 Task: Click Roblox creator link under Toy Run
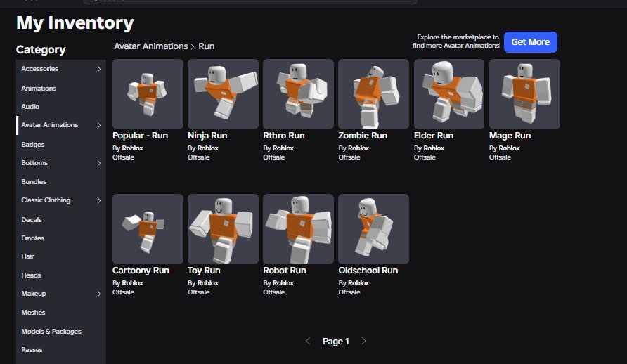coord(208,283)
